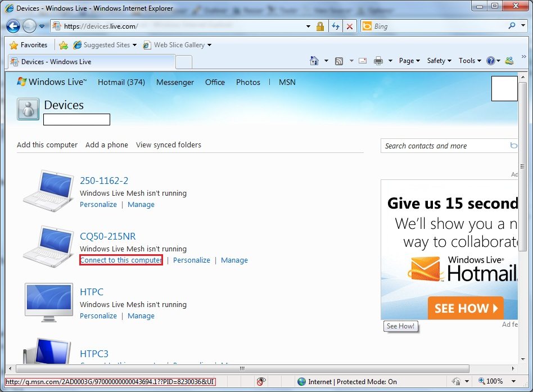The image size is (533, 392).
Task: Click Personalize under CQ50-215NR
Action: pyautogui.click(x=192, y=260)
